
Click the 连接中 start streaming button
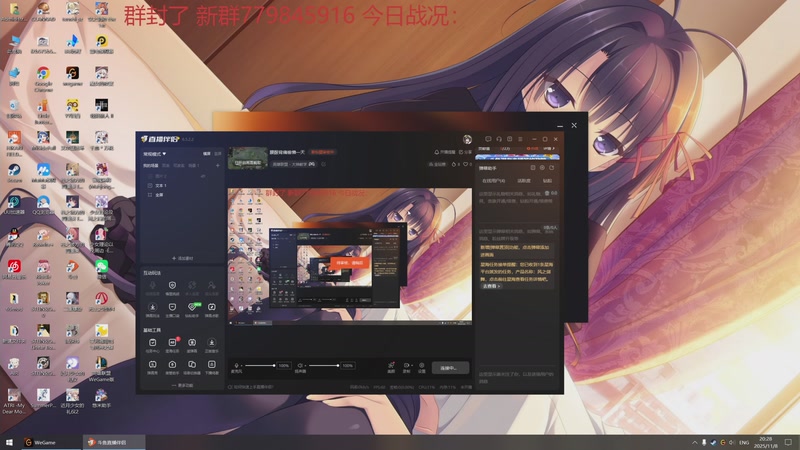click(449, 367)
